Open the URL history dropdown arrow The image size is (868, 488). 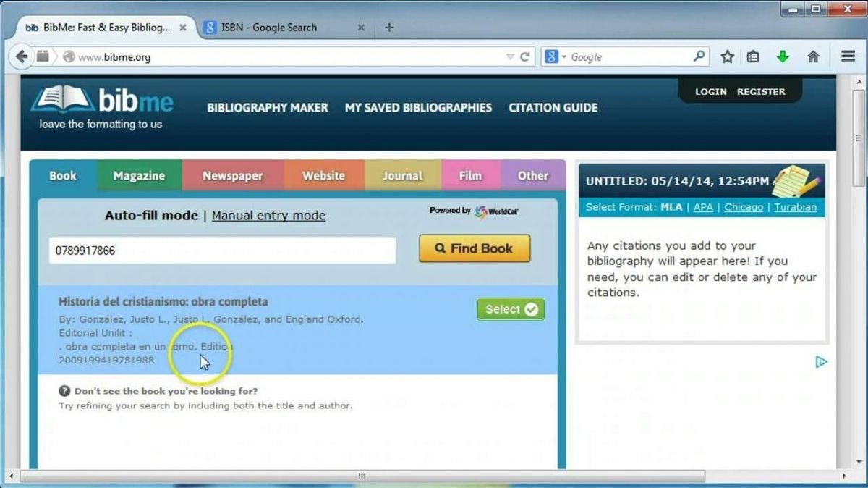pos(510,56)
